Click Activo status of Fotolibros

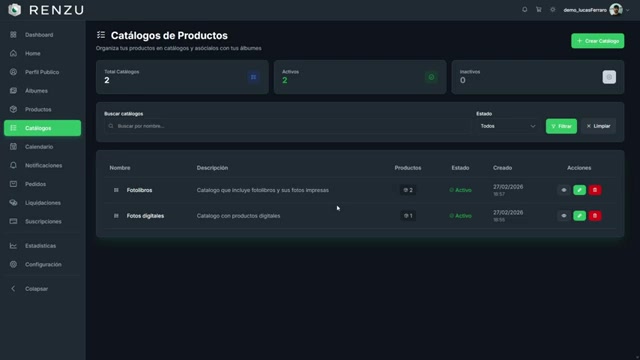pyautogui.click(x=460, y=190)
